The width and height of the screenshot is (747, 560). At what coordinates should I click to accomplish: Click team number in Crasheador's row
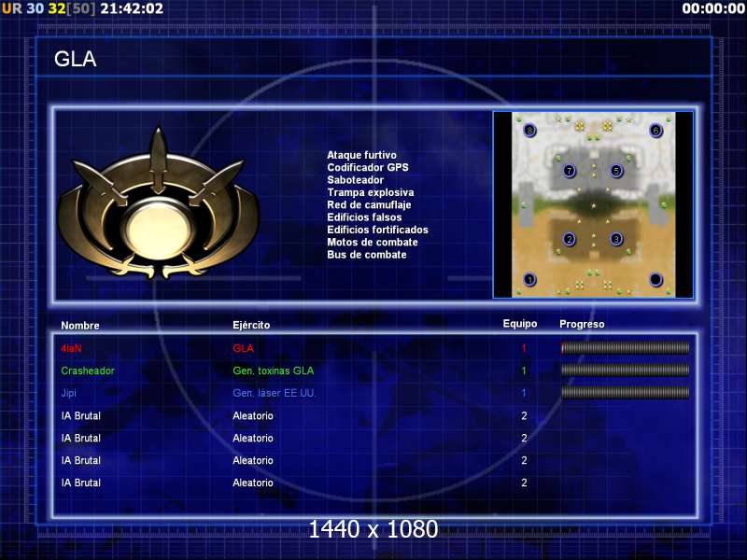tap(524, 371)
